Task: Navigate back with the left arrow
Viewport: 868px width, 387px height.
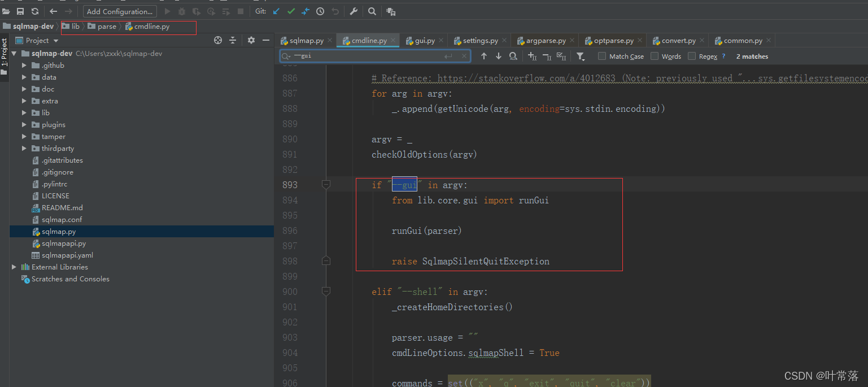Action: tap(54, 11)
